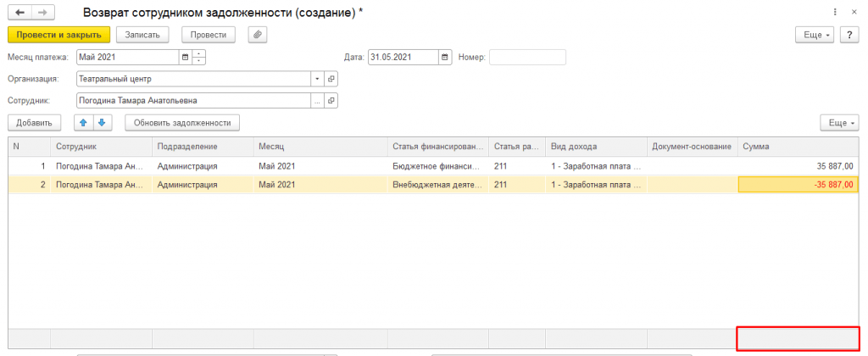The height and width of the screenshot is (356, 868).
Task: Select the red amount -35 887,00 in row 2
Action: point(798,185)
